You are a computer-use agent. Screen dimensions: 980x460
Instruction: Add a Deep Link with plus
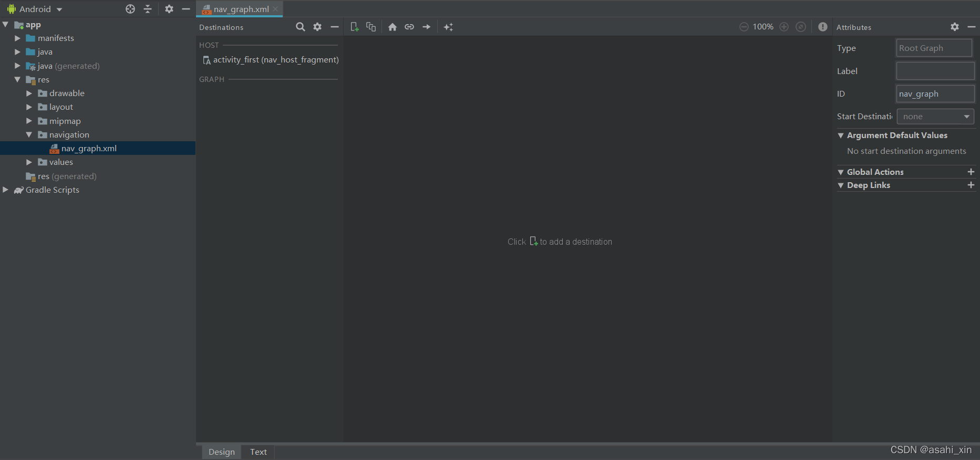(x=971, y=185)
